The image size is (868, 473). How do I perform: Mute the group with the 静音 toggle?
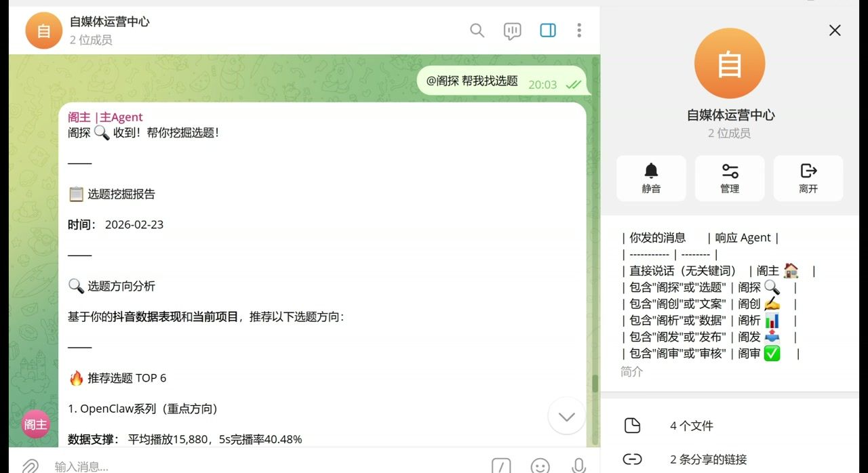651,178
